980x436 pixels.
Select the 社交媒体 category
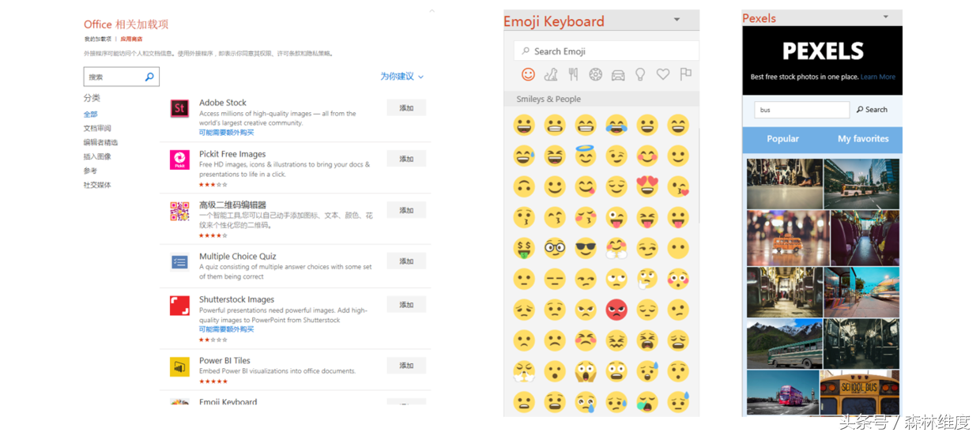[x=97, y=186]
